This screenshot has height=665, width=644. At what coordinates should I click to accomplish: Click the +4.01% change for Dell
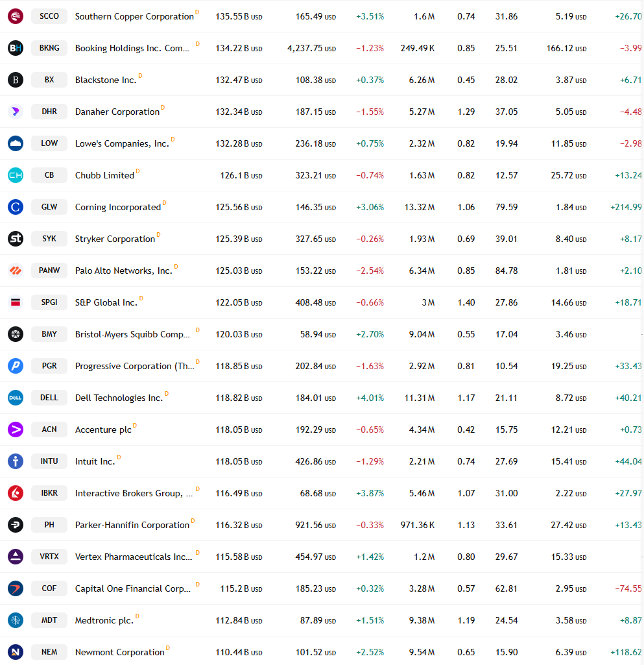click(x=370, y=398)
